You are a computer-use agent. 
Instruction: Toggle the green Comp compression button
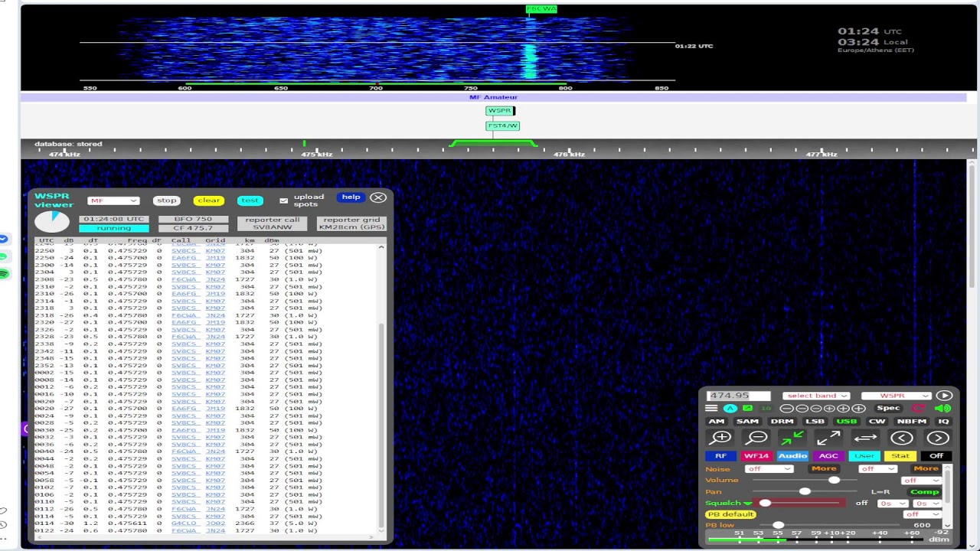(925, 492)
